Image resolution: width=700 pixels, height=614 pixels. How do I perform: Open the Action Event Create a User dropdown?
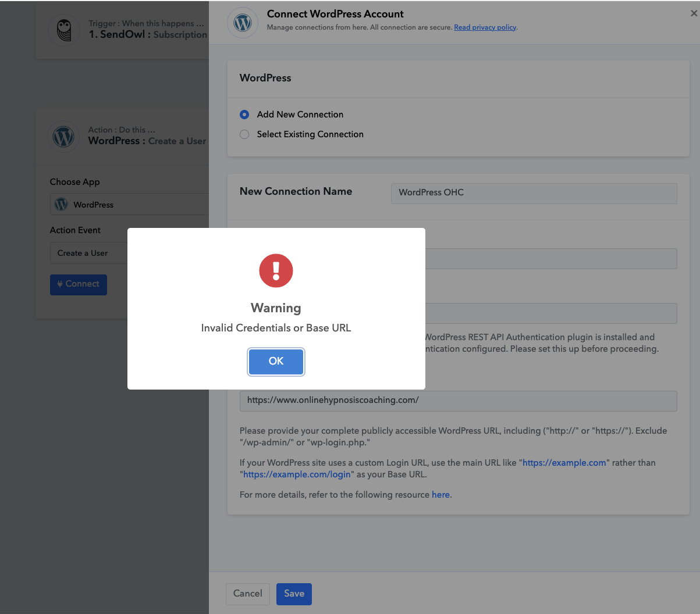click(x=89, y=253)
